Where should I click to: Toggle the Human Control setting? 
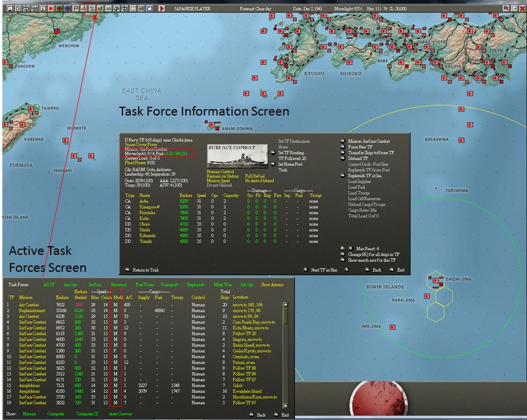click(x=220, y=171)
